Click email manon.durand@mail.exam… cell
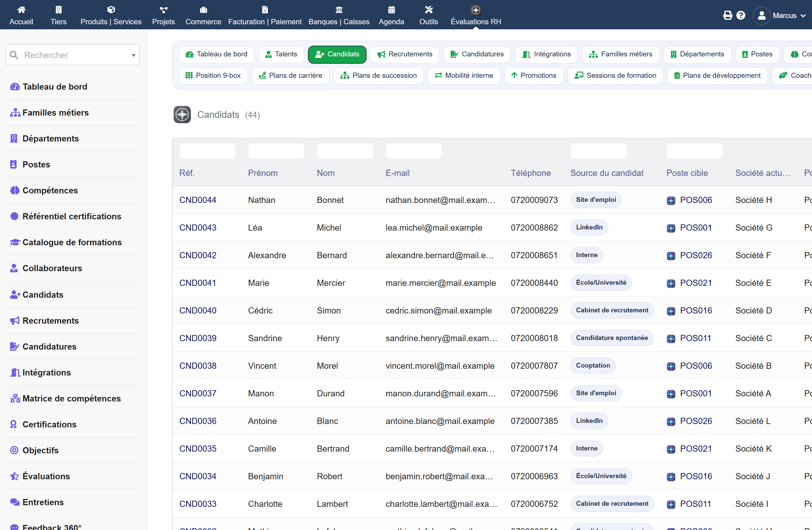812x530 pixels. [440, 393]
